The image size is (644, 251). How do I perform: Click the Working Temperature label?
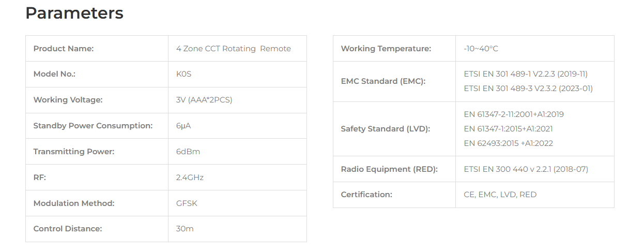pyautogui.click(x=386, y=49)
